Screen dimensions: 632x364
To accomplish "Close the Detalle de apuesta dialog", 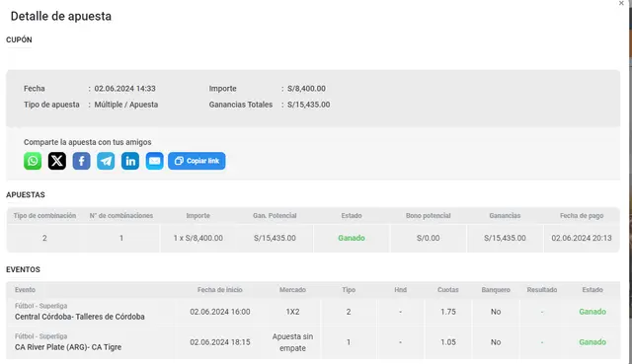I will (621, 3).
